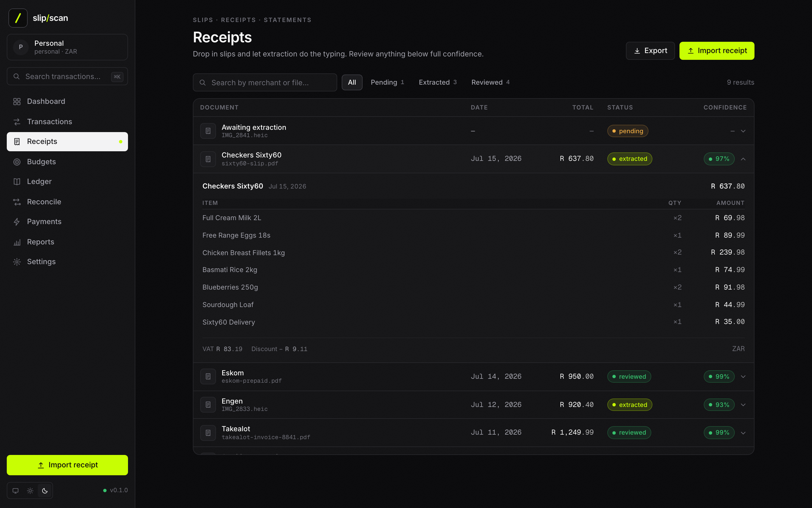The image size is (812, 508).
Task: Click the Full Cream Milk 2L item
Action: click(x=231, y=218)
